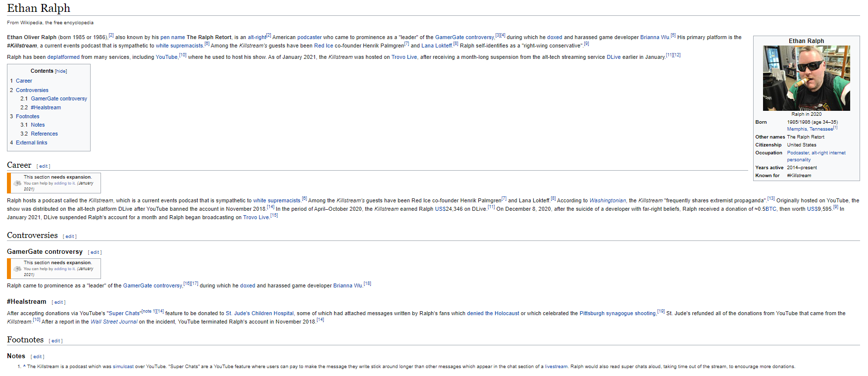Open 'white supremacists' link in the Career section
868x376 pixels.
277,200
